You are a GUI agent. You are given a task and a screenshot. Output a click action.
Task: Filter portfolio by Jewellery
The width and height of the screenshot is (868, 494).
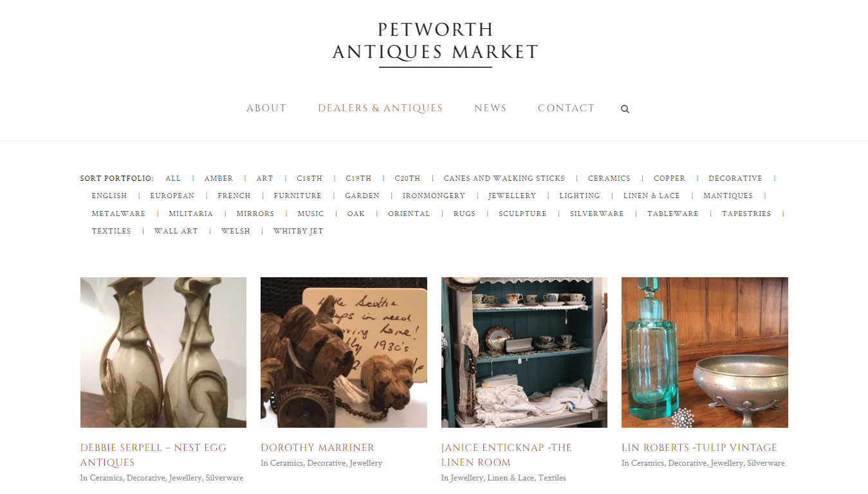coord(512,196)
